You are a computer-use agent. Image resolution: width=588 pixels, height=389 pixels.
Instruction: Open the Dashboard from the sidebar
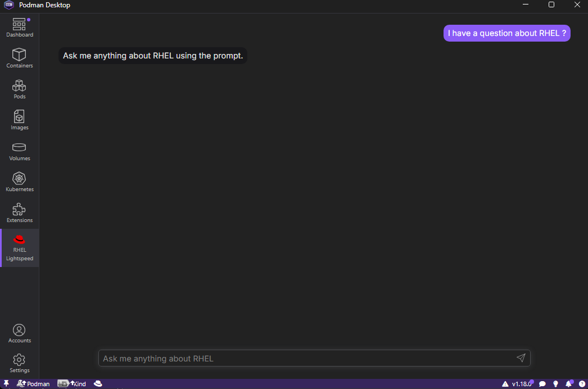(20, 28)
